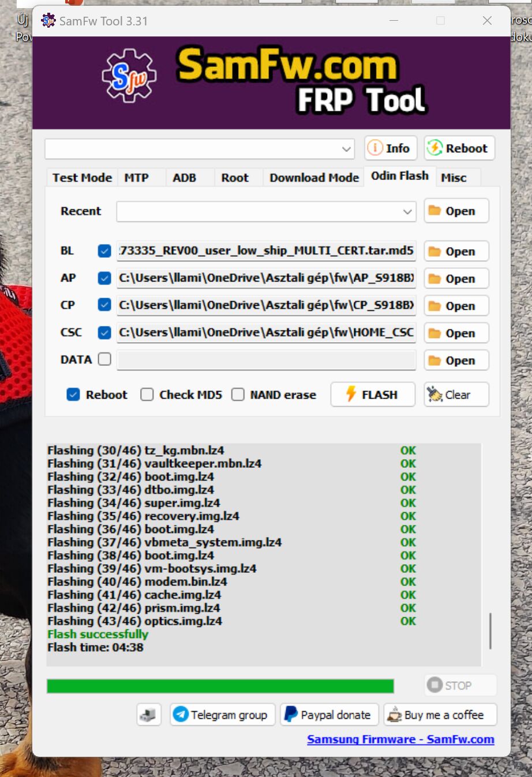Click the Paypal donate button
This screenshot has height=777, width=532.
tap(329, 715)
